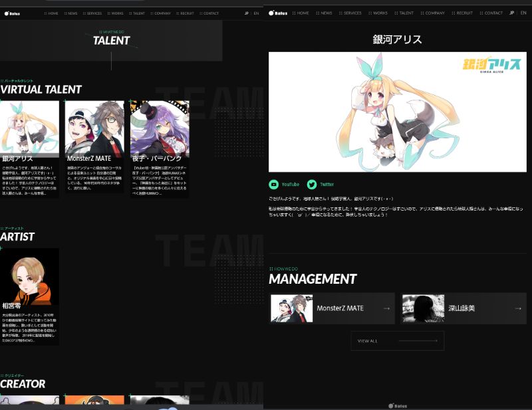This screenshot has height=410, width=532.
Task: Click 深山詠美 thumbnail in Management
Action: [x=423, y=308]
